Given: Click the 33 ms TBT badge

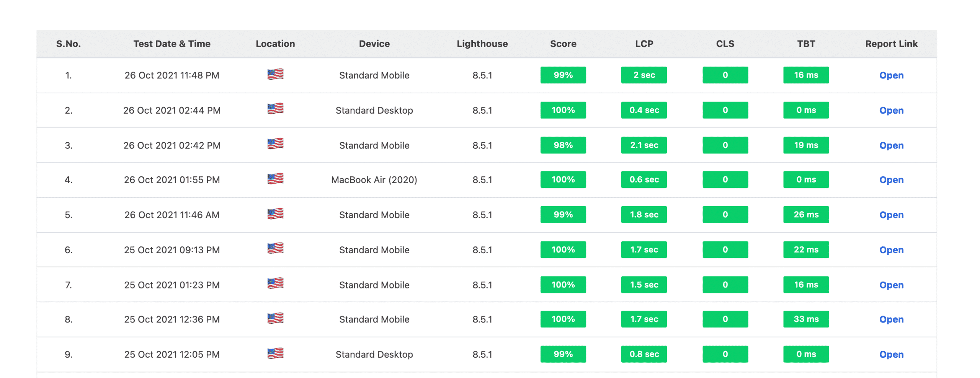Looking at the screenshot, I should (x=806, y=319).
